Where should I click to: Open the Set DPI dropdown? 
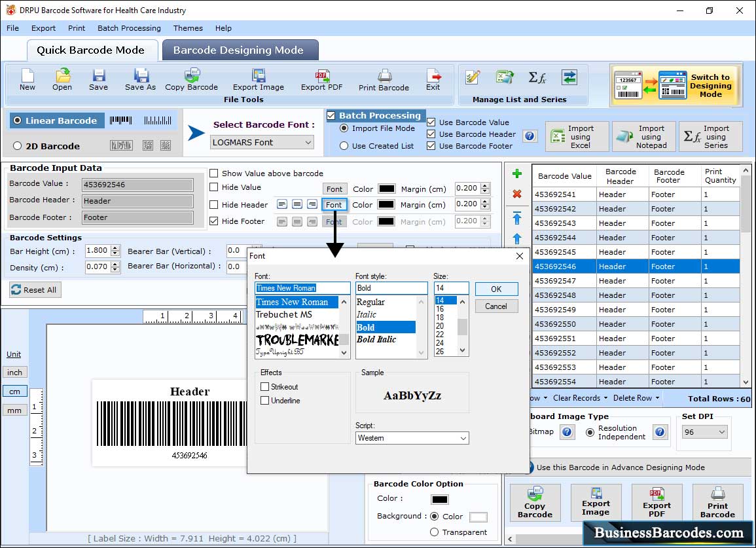coord(704,432)
